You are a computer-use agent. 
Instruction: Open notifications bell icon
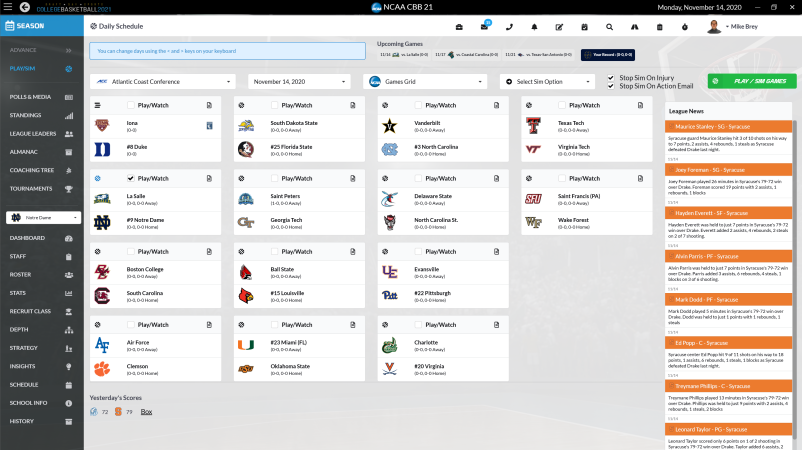[535, 26]
